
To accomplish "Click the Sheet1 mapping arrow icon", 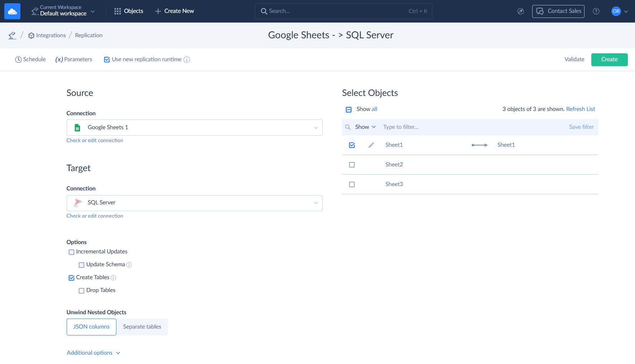I will coord(480,145).
